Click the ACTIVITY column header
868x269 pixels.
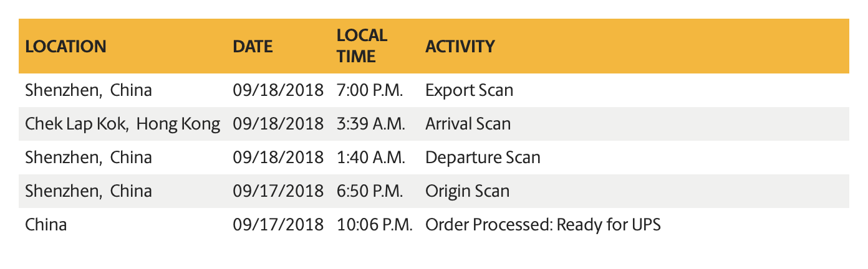[460, 46]
